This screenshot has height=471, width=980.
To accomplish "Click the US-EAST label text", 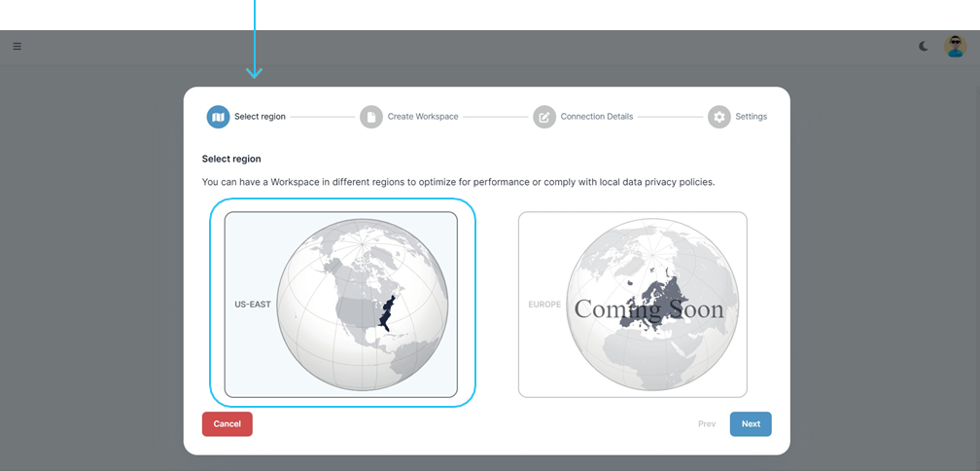I will tap(253, 305).
